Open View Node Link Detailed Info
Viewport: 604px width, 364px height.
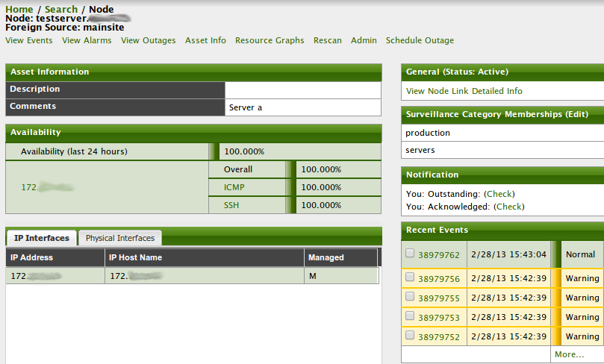point(464,91)
